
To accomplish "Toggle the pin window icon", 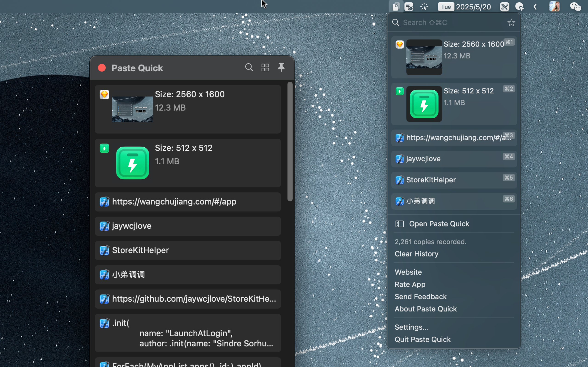I will pos(281,67).
